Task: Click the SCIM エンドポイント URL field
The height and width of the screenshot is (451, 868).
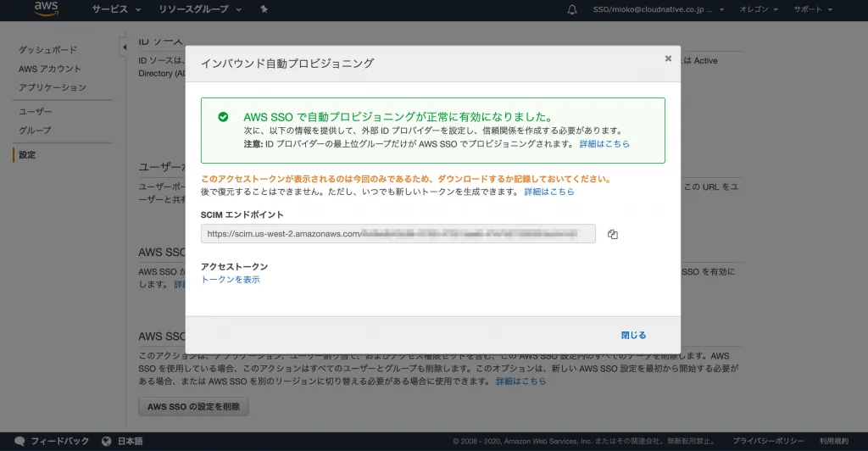Action: pyautogui.click(x=398, y=233)
